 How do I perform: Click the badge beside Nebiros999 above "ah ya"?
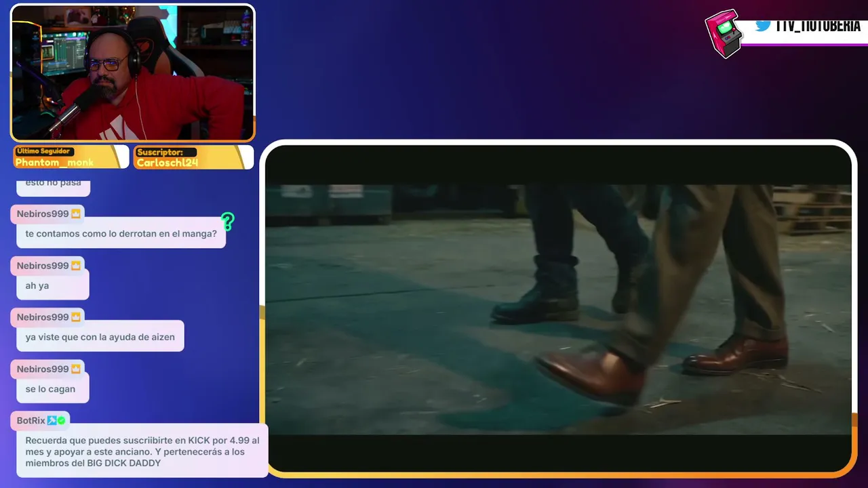point(76,266)
